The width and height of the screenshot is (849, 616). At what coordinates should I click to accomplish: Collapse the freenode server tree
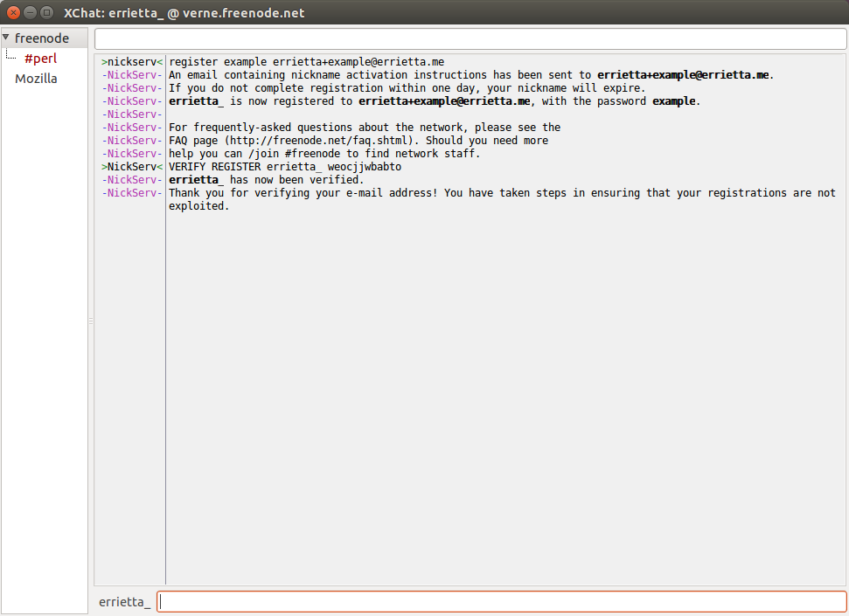(x=6, y=38)
